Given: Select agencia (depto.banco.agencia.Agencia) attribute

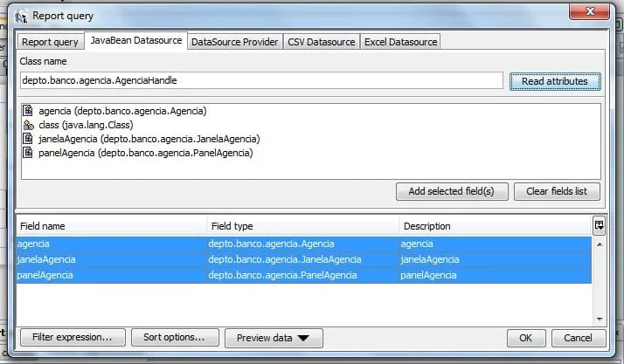Looking at the screenshot, I should coord(122,111).
